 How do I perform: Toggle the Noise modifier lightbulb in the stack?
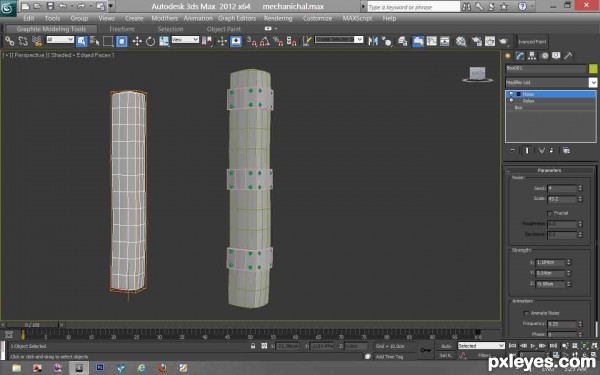(512, 94)
